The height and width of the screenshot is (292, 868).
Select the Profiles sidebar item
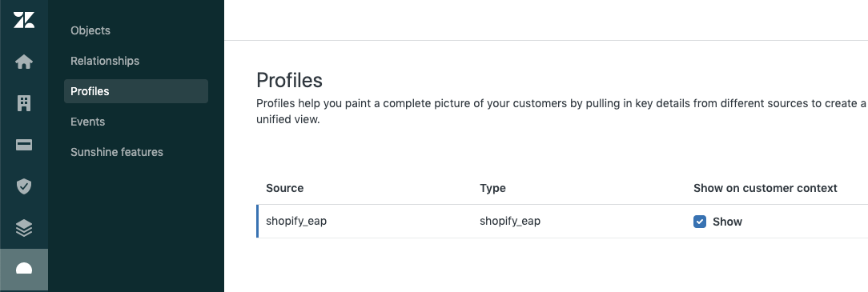click(136, 91)
